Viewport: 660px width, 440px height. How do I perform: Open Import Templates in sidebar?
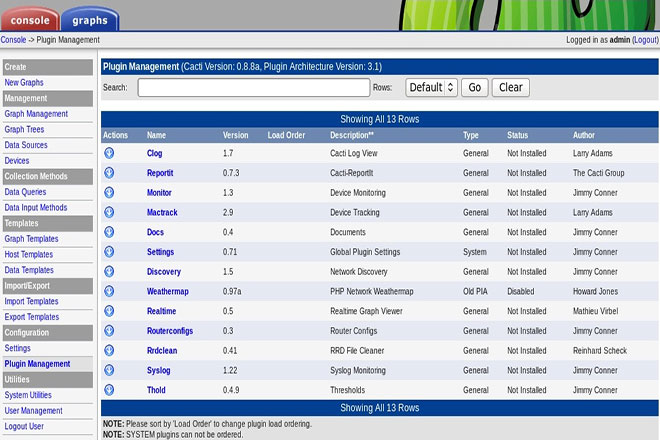click(32, 301)
